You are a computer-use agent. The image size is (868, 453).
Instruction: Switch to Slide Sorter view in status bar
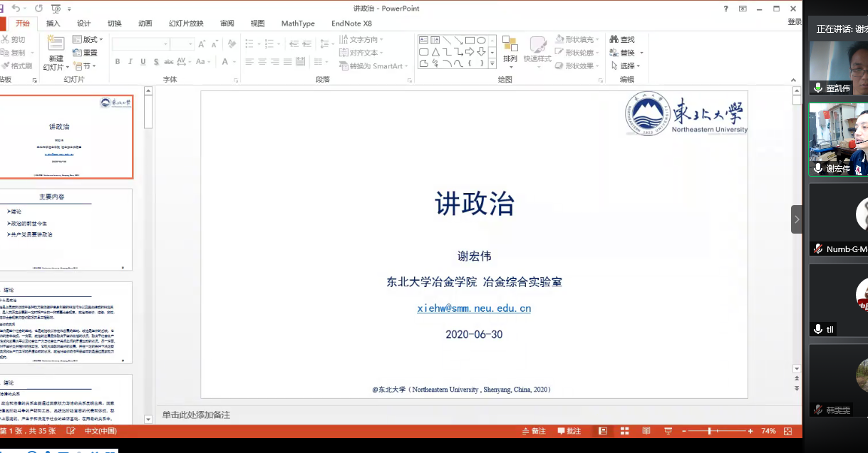point(624,431)
